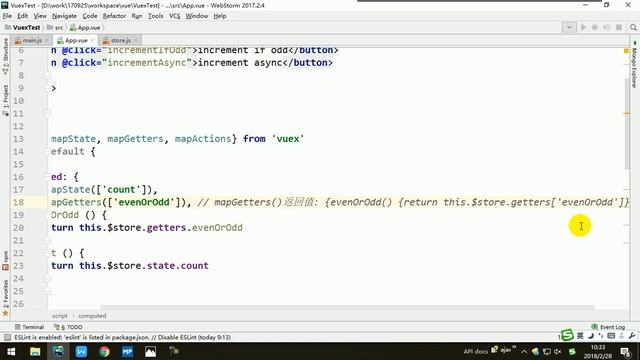Click the Stop square icon

[619, 27]
